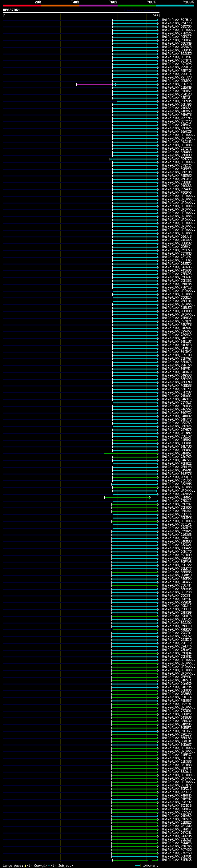197x868 pixels.
Task: Select the purple ~60% identity legend bar
Action: point(99,6)
